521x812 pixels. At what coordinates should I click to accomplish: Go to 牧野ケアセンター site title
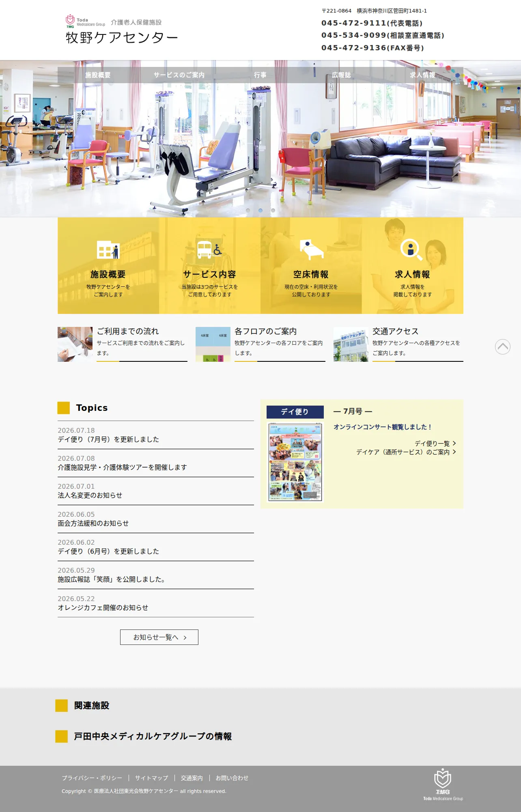point(122,37)
